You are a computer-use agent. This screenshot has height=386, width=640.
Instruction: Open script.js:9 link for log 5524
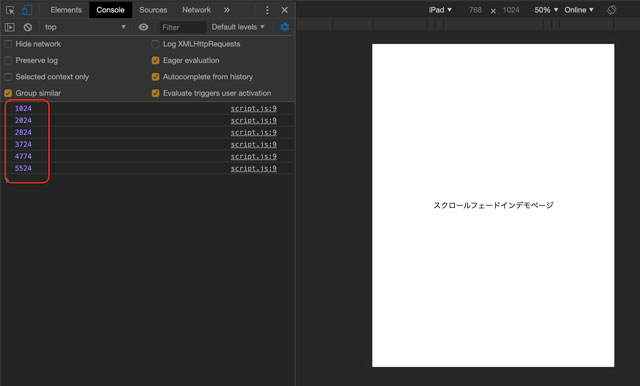(253, 169)
